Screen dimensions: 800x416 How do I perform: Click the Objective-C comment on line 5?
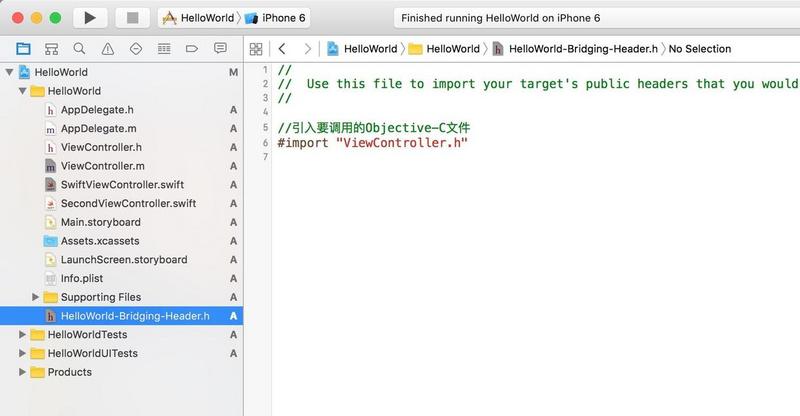coord(374,128)
